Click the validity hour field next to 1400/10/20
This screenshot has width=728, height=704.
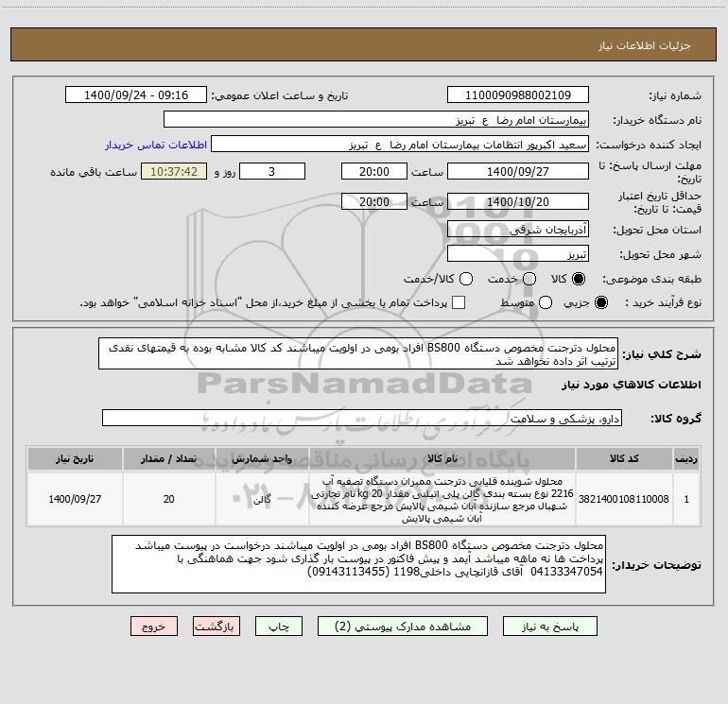374,201
